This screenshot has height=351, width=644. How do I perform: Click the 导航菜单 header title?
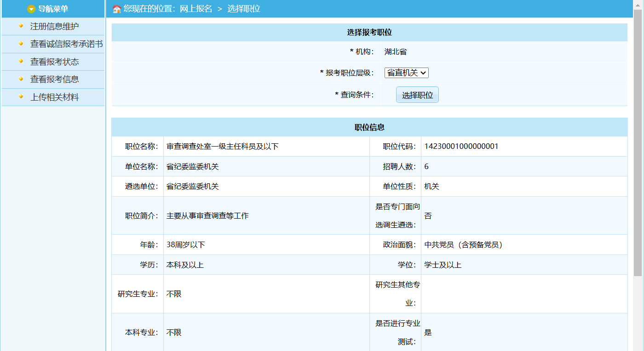tap(53, 9)
